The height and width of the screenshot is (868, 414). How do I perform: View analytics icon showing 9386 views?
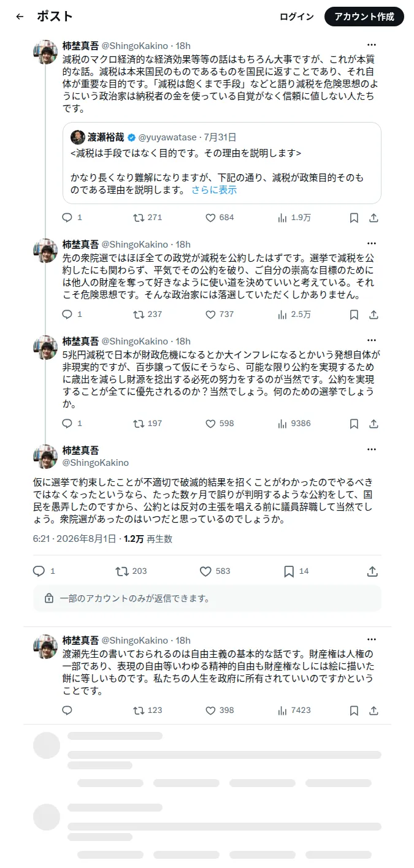point(283,424)
